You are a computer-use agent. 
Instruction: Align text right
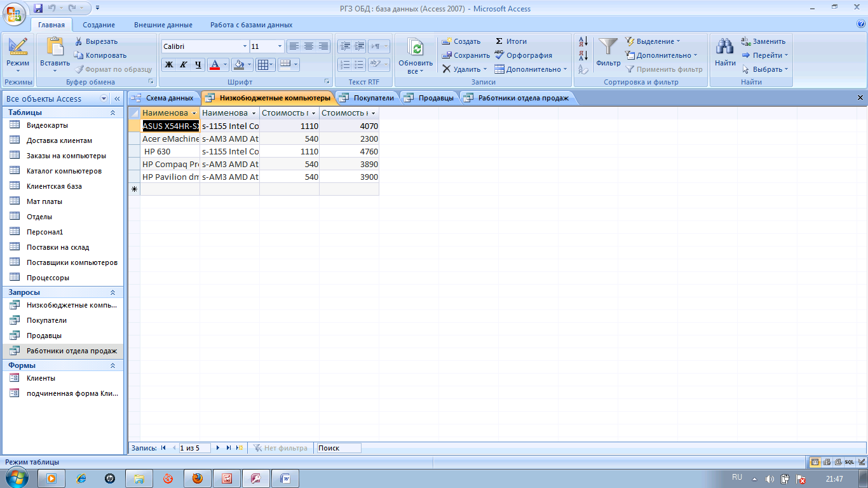tap(323, 46)
